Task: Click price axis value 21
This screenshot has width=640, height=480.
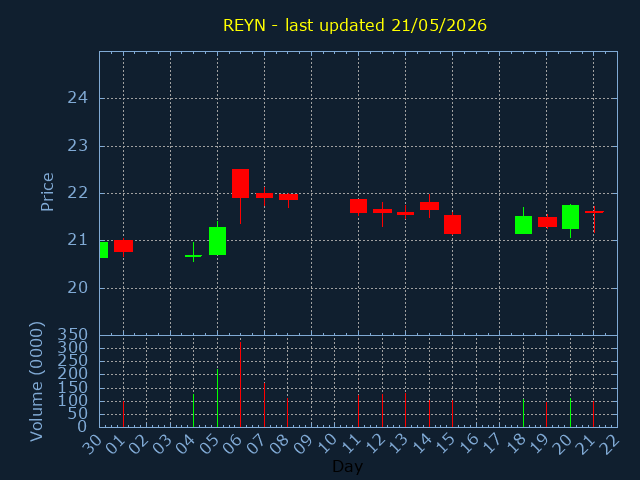Action: coord(78,240)
